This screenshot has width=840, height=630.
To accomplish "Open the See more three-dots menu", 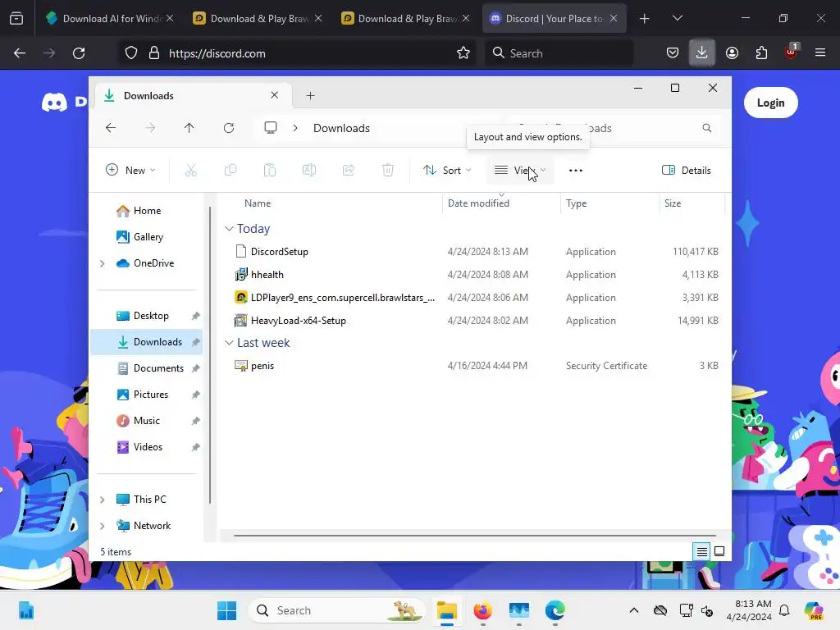I will (x=575, y=171).
